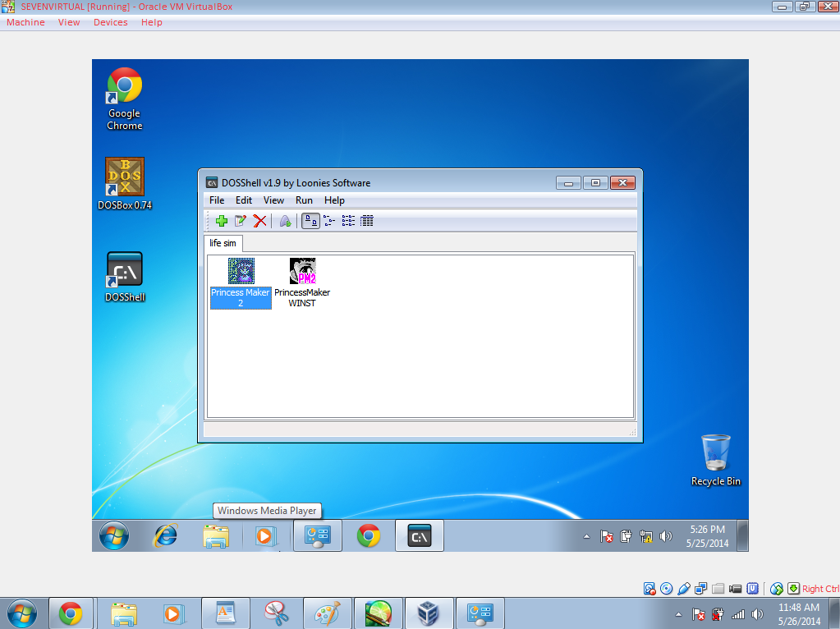Switch to details view in DOSShell toolbar
The height and width of the screenshot is (629, 840).
[367, 221]
